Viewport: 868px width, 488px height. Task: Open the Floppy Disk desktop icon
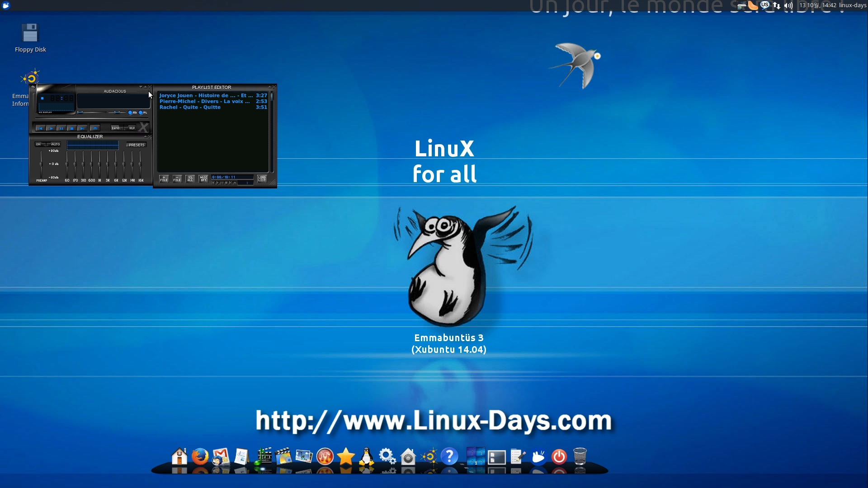click(x=30, y=38)
